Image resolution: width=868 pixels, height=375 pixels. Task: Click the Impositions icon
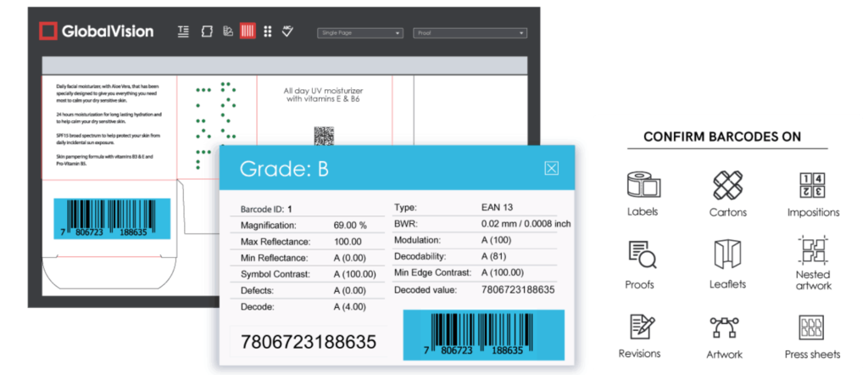click(x=813, y=185)
